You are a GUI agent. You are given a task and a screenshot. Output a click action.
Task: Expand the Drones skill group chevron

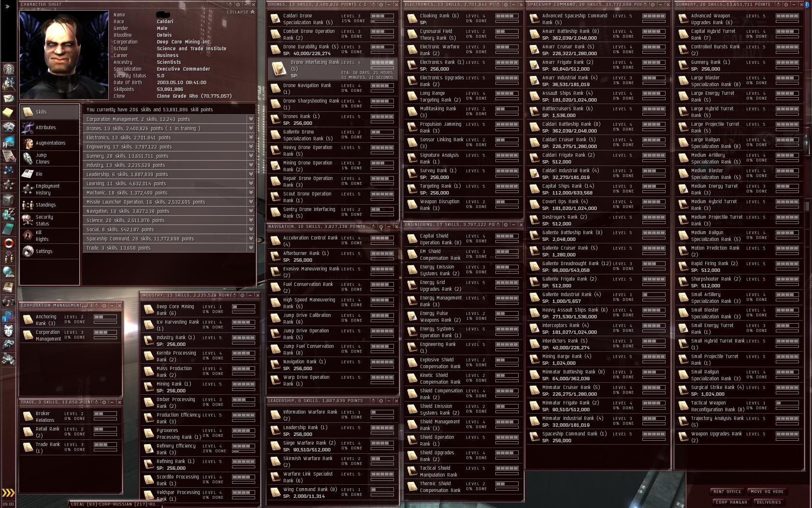point(251,128)
